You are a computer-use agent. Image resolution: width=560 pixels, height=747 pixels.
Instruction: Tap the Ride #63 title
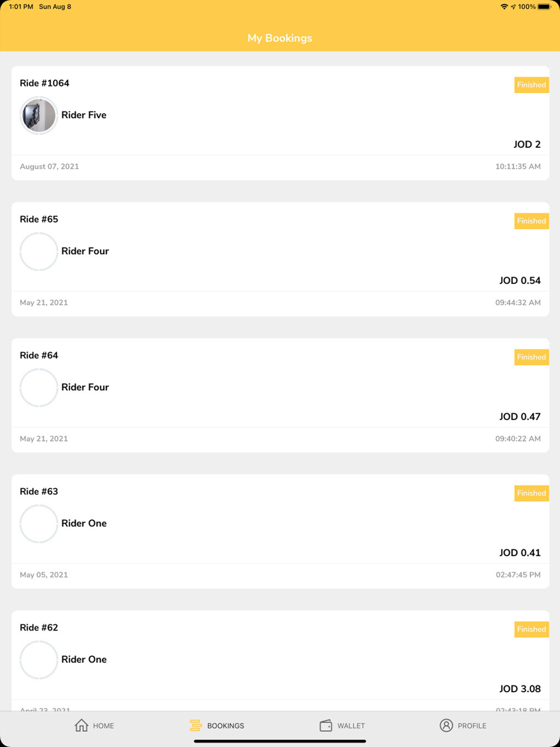click(x=39, y=492)
